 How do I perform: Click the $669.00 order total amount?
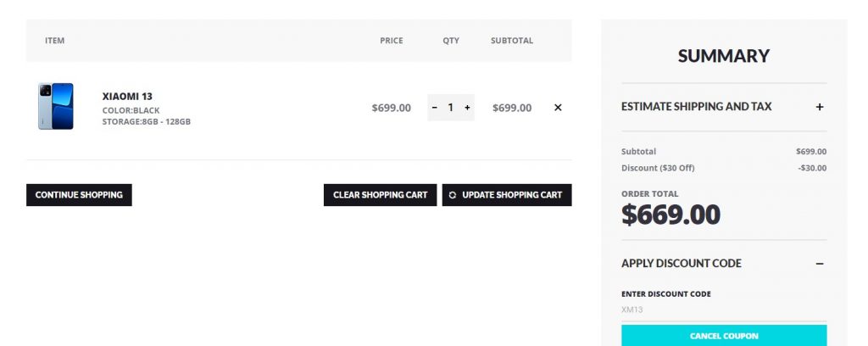point(671,215)
